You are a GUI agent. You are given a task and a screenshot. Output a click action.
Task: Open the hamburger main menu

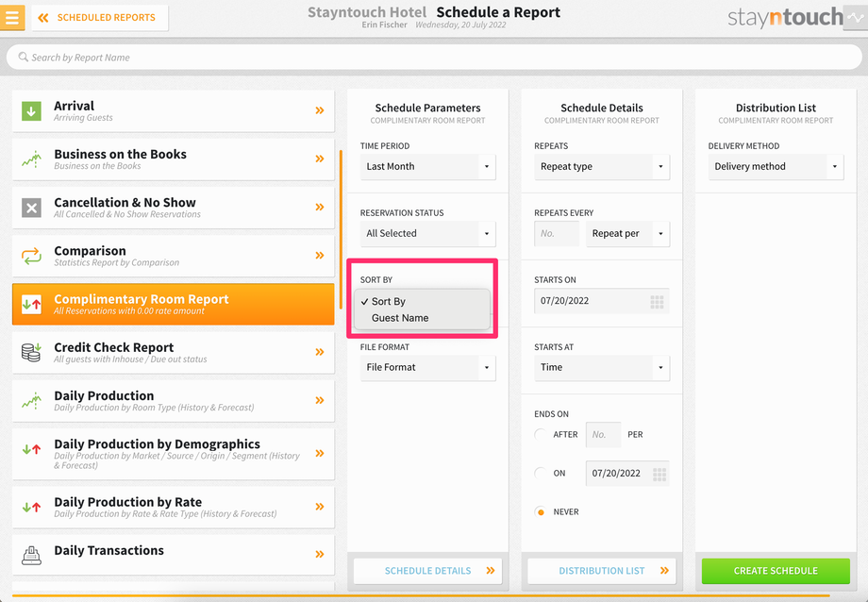pos(12,17)
